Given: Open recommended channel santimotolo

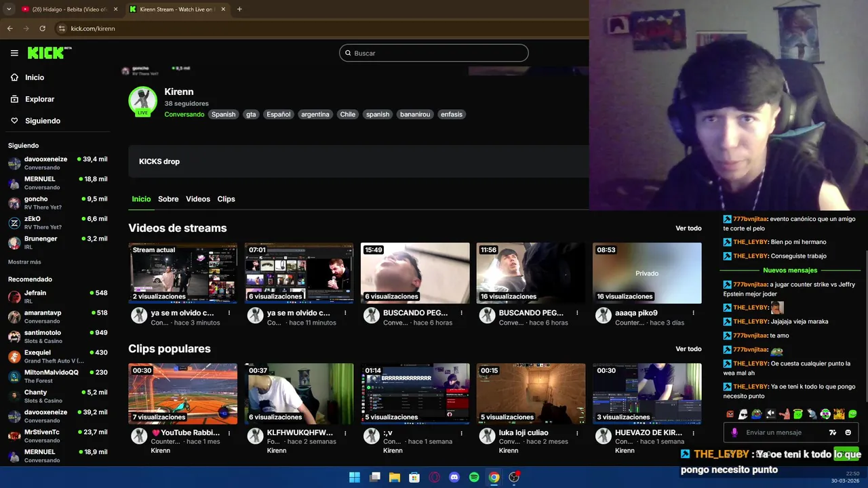Looking at the screenshot, I should (x=58, y=336).
